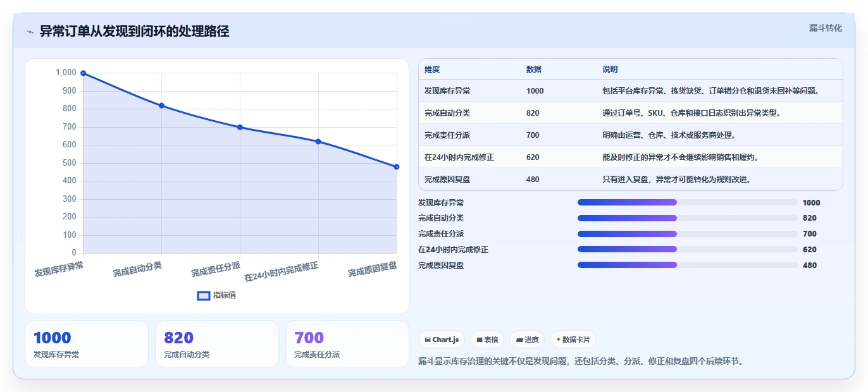Screen dimensions: 868x392
Task: Click the 漏斗转化 label in the header
Action: 826,28
